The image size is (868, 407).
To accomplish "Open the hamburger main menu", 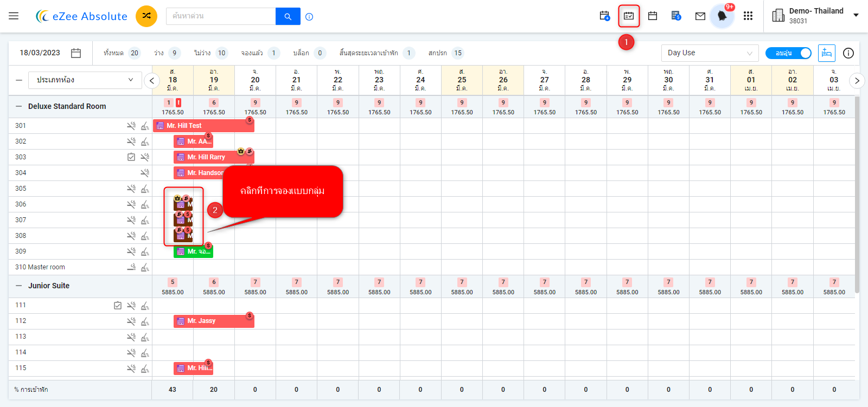I will [x=14, y=16].
